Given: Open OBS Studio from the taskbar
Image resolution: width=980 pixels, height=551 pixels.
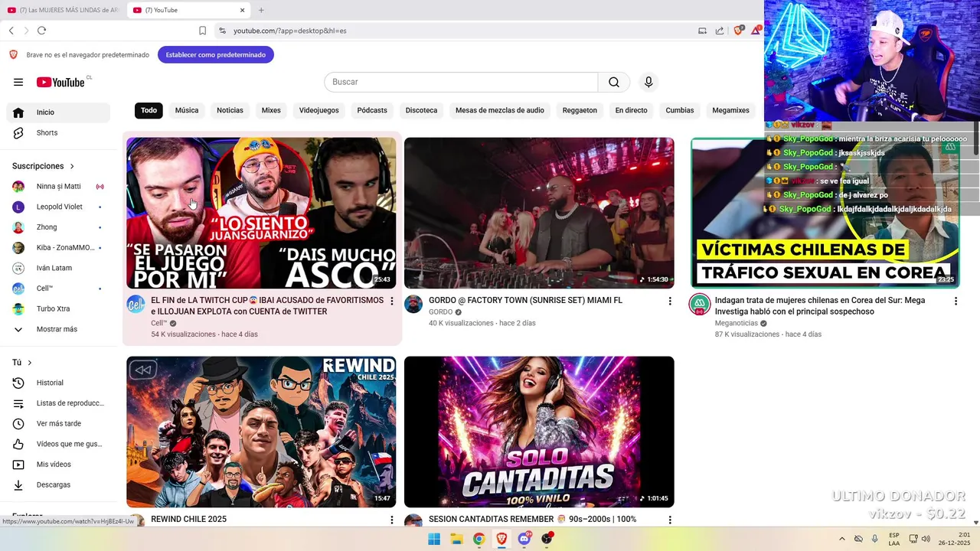Looking at the screenshot, I should pyautogui.click(x=547, y=539).
